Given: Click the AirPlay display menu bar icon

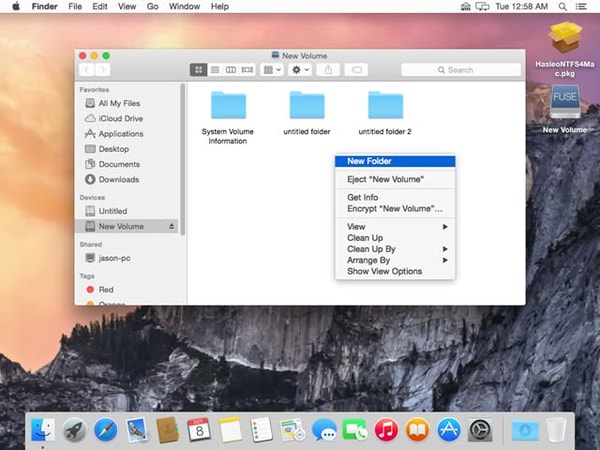Looking at the screenshot, I should (x=482, y=7).
